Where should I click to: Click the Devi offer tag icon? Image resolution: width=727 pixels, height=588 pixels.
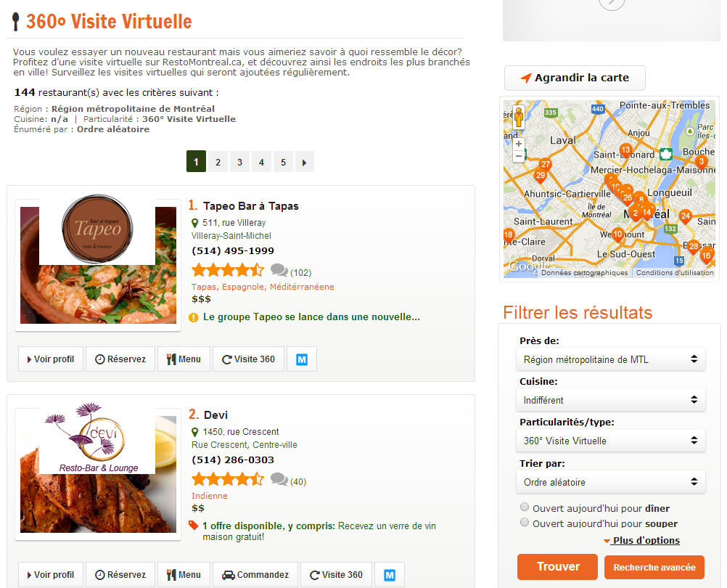coord(193,526)
